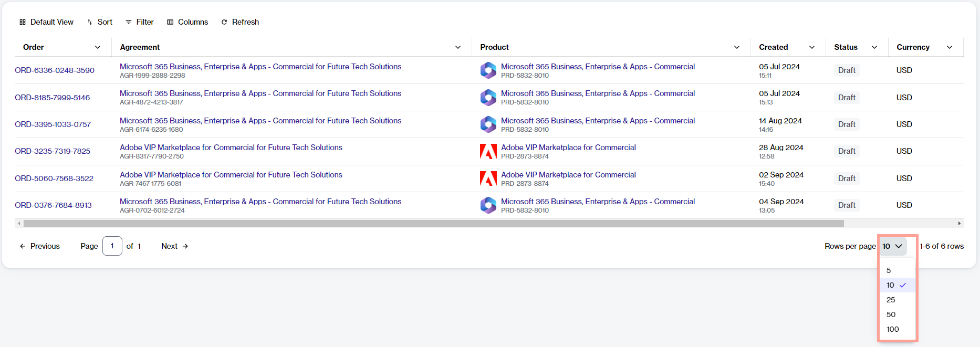The height and width of the screenshot is (347, 980).
Task: Click the Default View grid icon
Action: [x=23, y=22]
